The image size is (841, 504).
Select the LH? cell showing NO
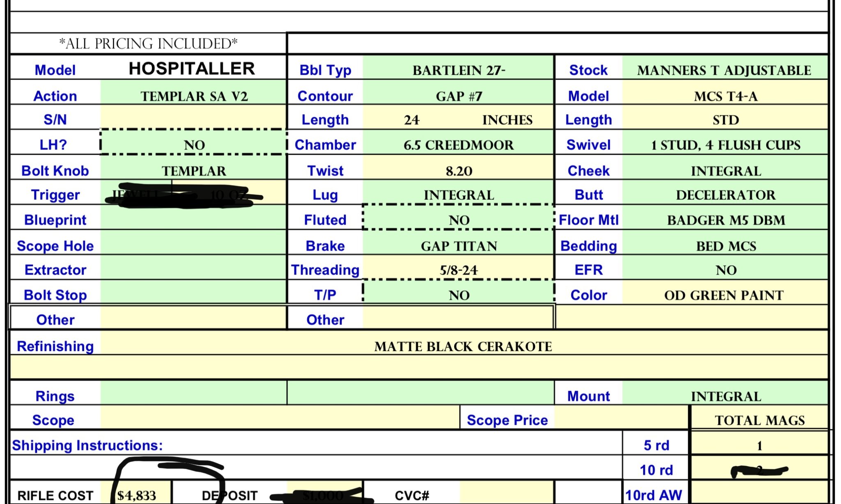[x=193, y=142]
